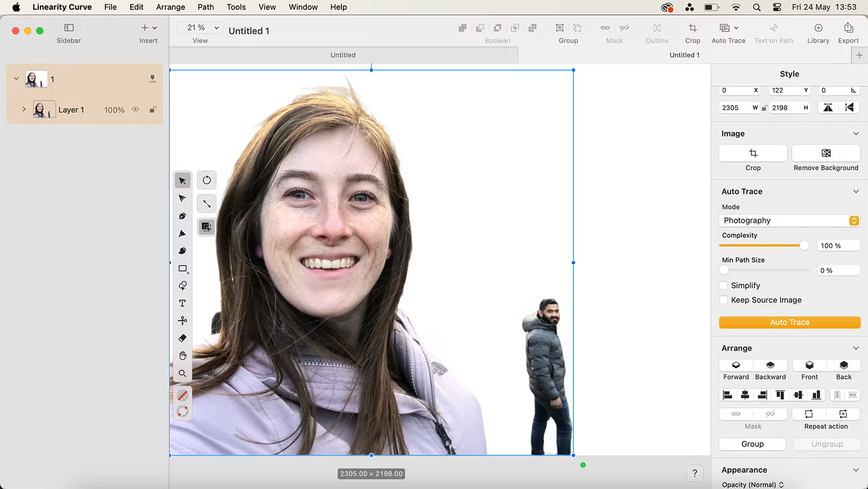The image size is (868, 489).
Task: Collapse the Arrange section
Action: pos(856,348)
